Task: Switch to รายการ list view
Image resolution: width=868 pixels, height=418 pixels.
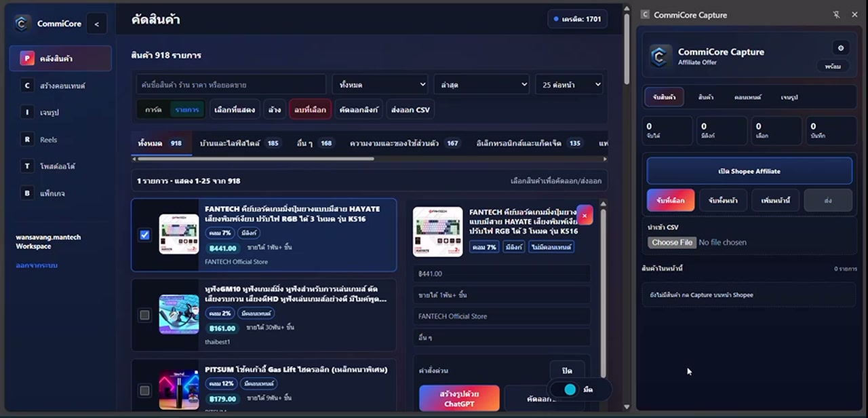Action: (x=186, y=109)
